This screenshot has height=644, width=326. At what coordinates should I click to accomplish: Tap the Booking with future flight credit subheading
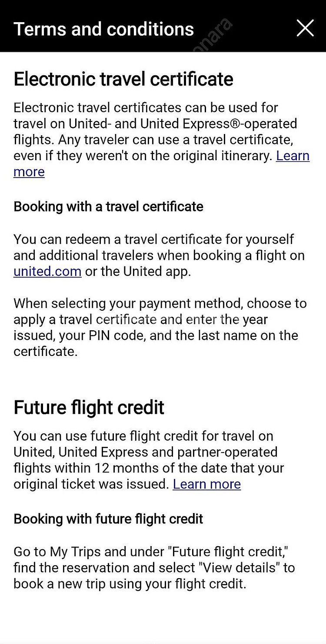(x=109, y=519)
